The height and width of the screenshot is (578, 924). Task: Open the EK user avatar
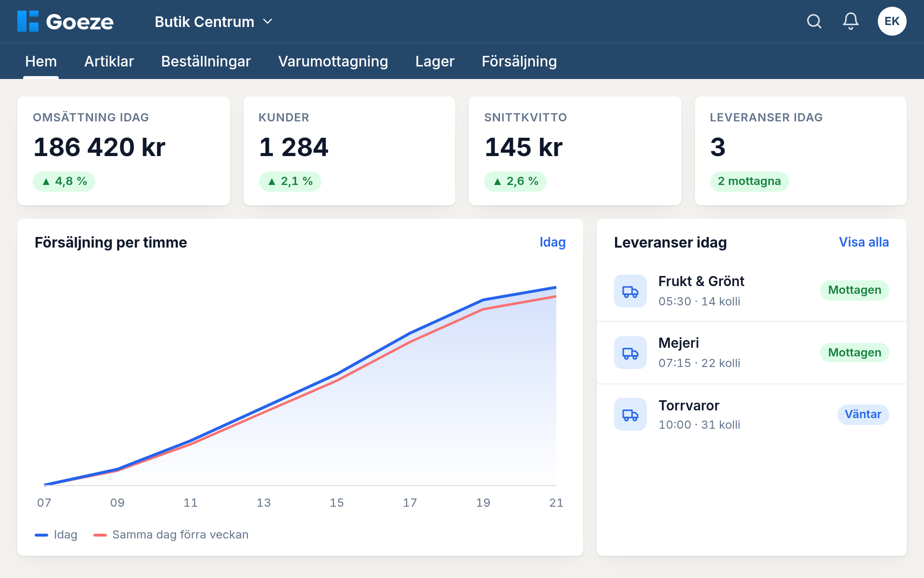[x=892, y=21]
